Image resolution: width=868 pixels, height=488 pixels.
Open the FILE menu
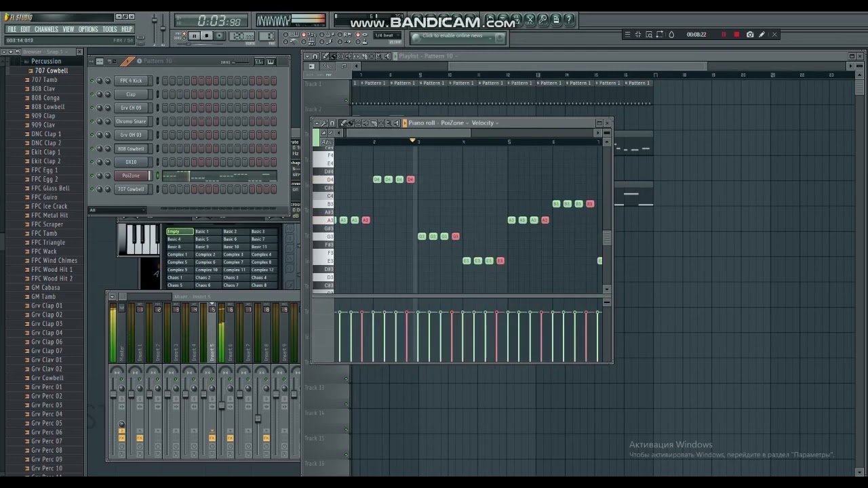12,29
